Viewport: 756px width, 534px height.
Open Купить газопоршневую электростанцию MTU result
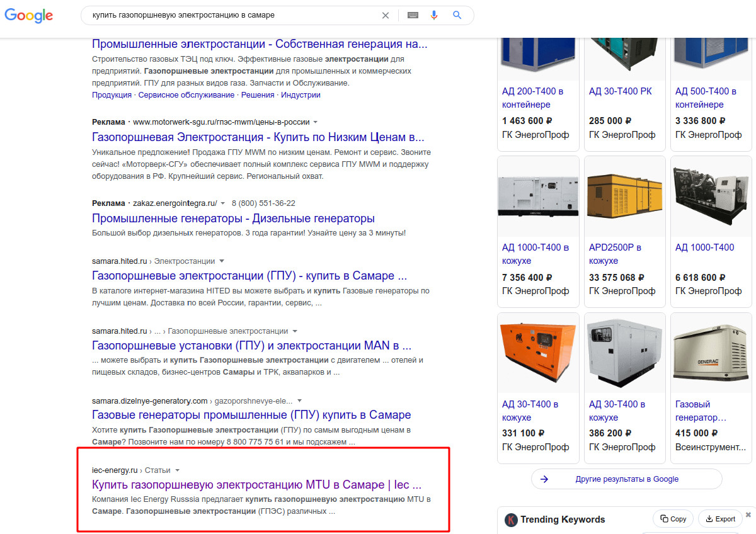[x=256, y=485]
